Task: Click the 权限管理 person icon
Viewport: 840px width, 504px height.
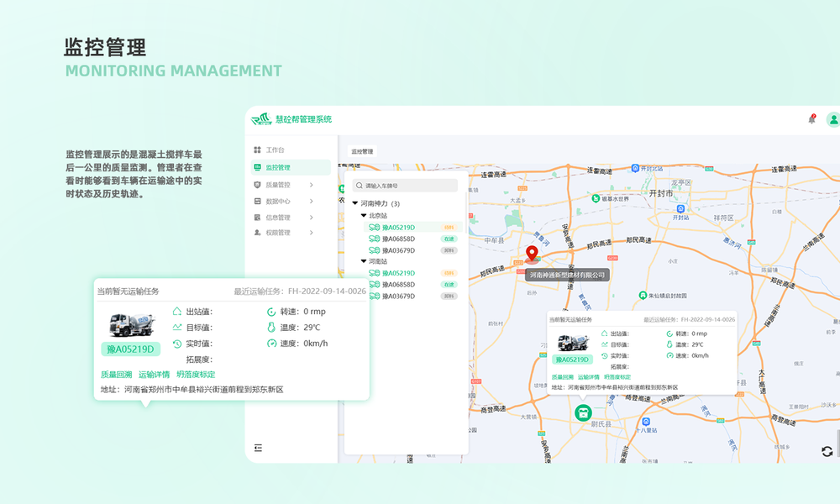Action: point(257,233)
